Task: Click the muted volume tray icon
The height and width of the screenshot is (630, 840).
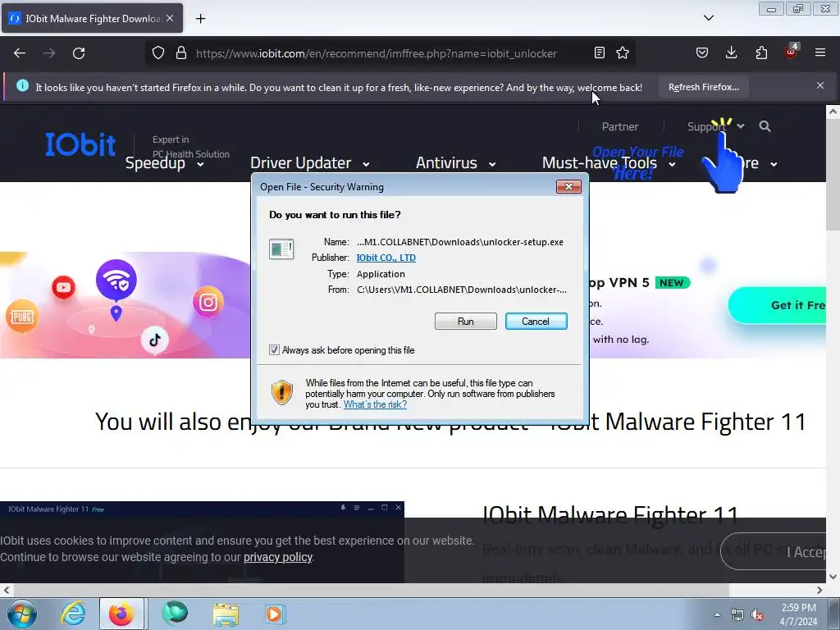Action: coord(757,615)
